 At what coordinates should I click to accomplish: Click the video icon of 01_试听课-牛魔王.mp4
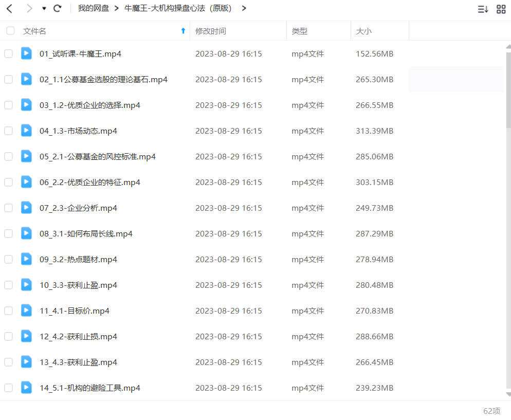pyautogui.click(x=26, y=53)
